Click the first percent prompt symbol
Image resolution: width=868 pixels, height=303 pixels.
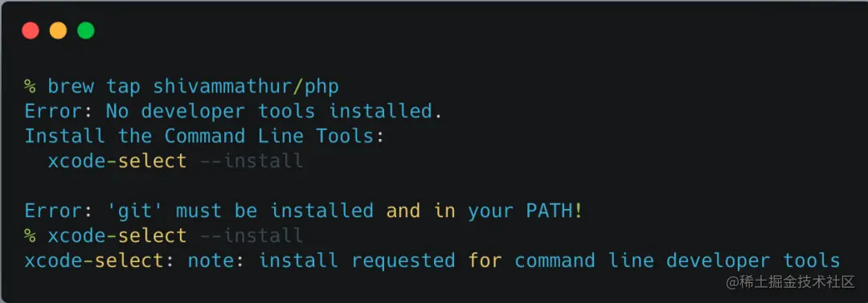click(30, 87)
